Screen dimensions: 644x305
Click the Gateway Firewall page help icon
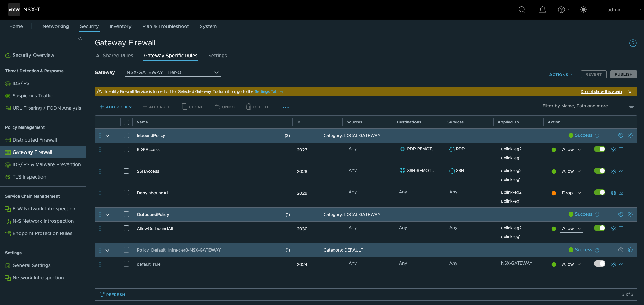pos(633,43)
